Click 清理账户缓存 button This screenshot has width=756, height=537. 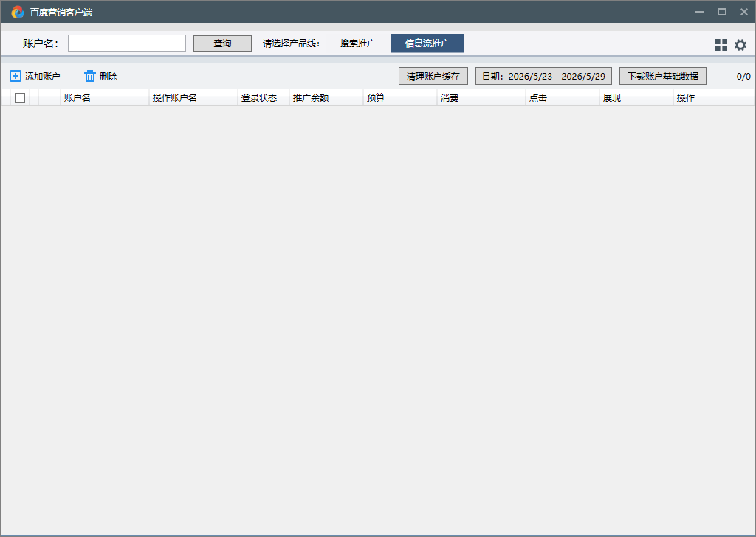pyautogui.click(x=433, y=76)
